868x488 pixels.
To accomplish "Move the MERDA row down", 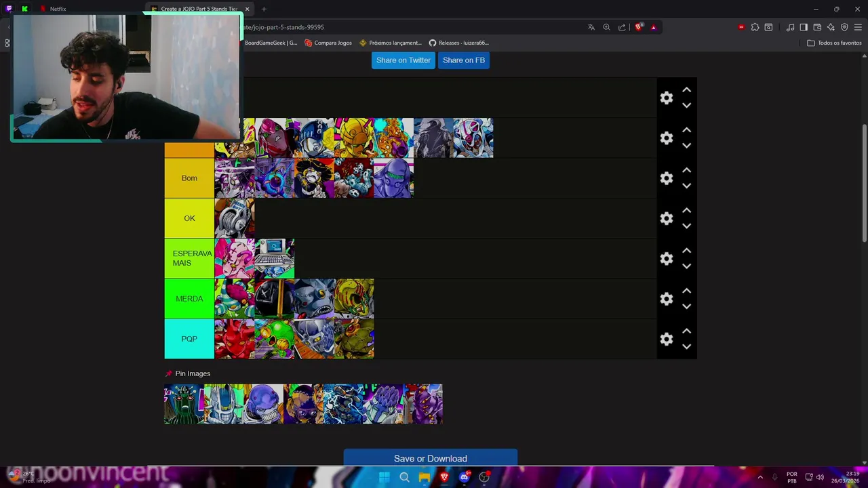I will coord(686,306).
